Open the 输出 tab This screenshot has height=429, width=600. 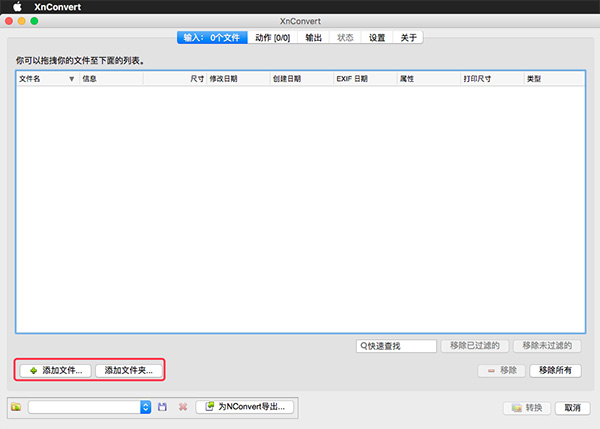[x=313, y=38]
